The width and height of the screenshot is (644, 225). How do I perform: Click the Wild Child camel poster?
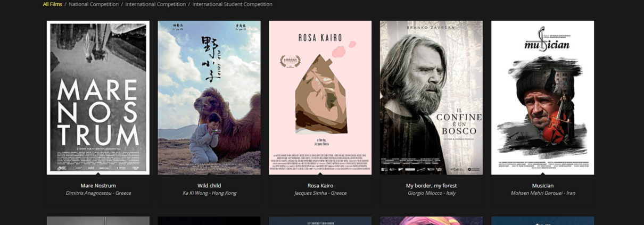pyautogui.click(x=209, y=98)
